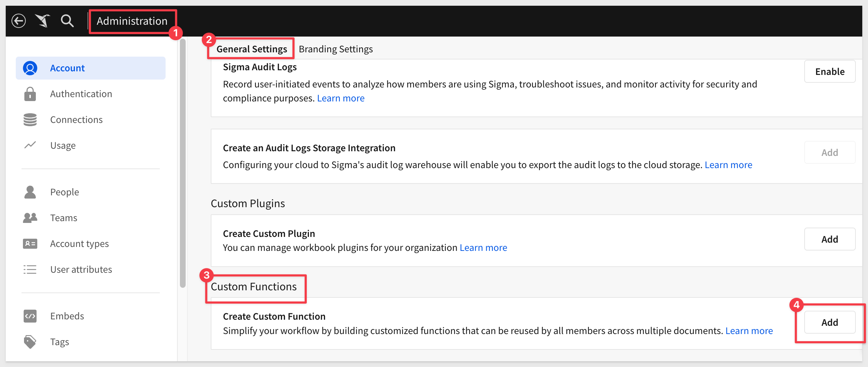
Task: Add a Custom Function
Action: click(x=830, y=322)
